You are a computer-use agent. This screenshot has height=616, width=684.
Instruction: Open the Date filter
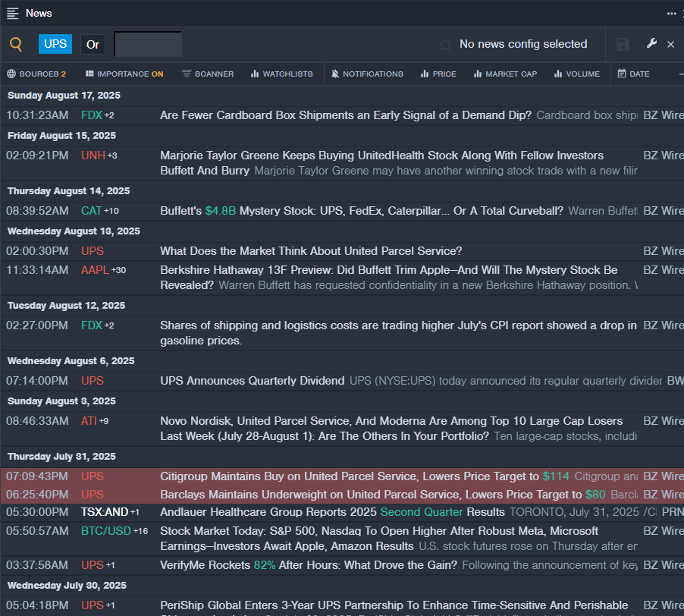[x=633, y=74]
